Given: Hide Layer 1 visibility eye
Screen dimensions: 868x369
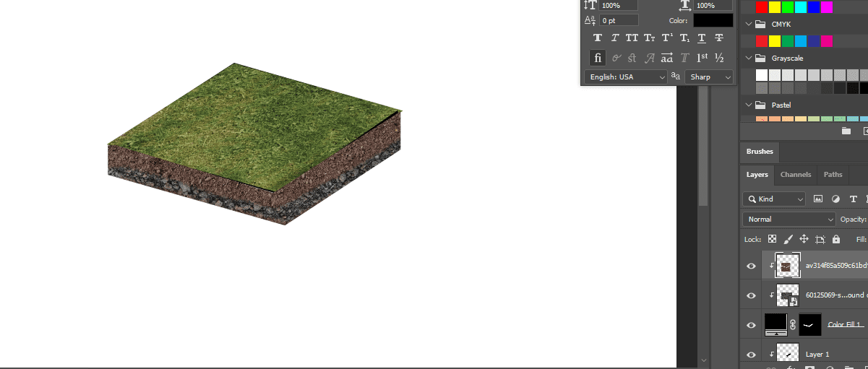Looking at the screenshot, I should (751, 355).
